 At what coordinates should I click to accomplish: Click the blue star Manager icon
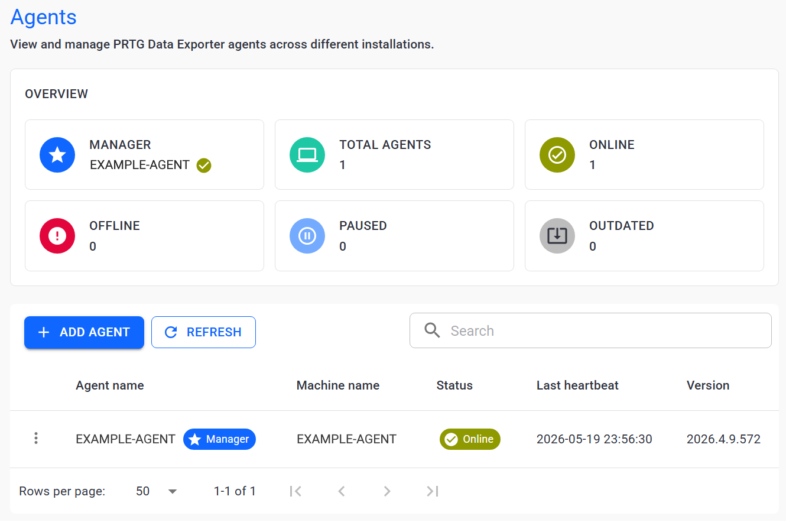coord(57,155)
